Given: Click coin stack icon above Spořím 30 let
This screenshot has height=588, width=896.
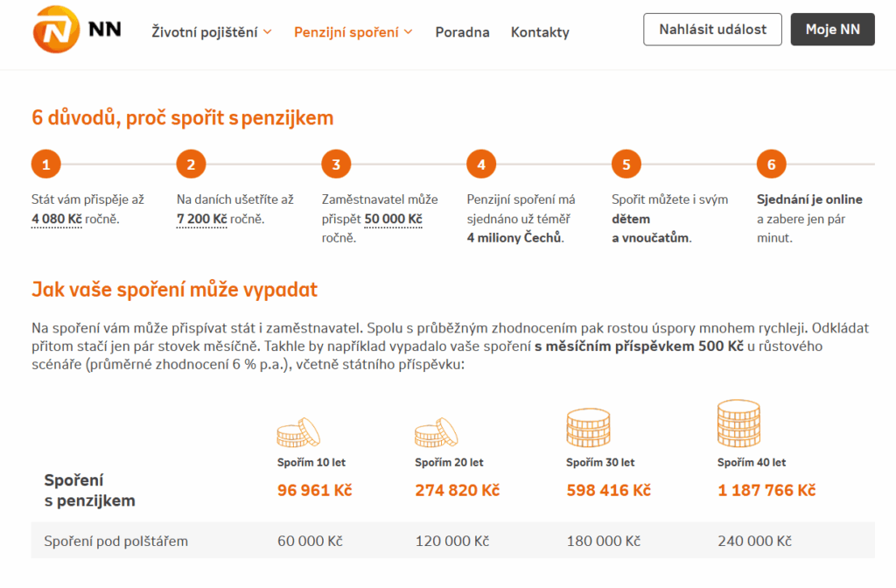Looking at the screenshot, I should [x=587, y=427].
